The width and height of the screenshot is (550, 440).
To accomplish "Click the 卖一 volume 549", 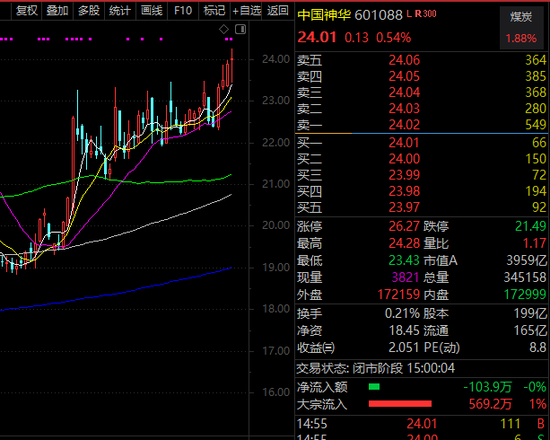I will [x=536, y=125].
